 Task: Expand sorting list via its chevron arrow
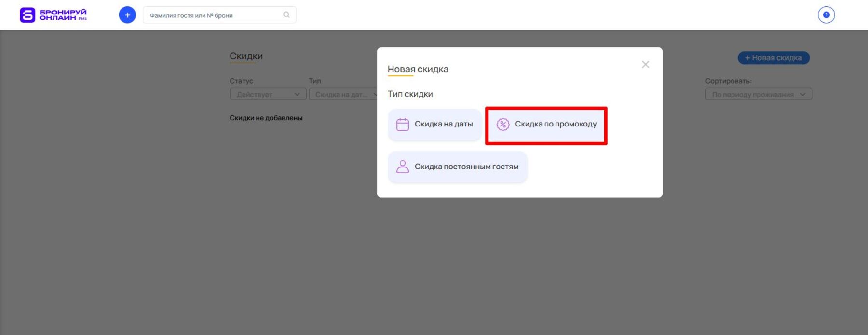[x=803, y=94]
